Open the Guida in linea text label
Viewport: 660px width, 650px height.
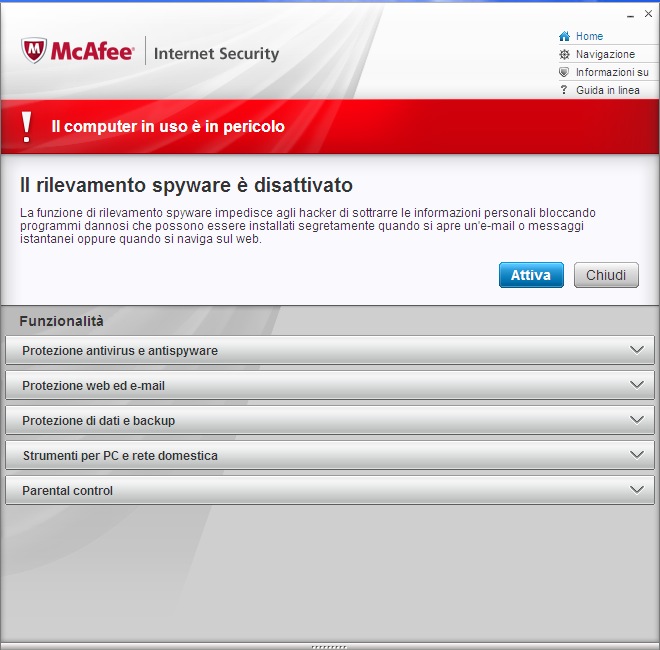(607, 91)
